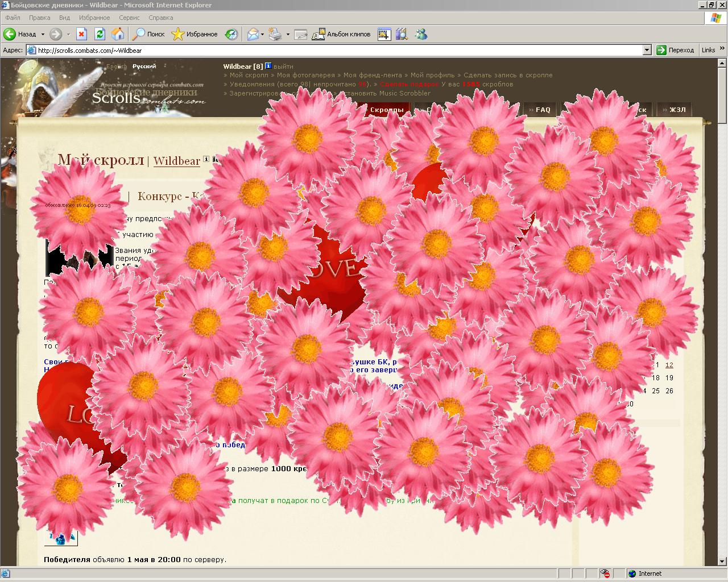Screen dimensions: 728x582
Task: Open the History clock icon
Action: [231, 34]
